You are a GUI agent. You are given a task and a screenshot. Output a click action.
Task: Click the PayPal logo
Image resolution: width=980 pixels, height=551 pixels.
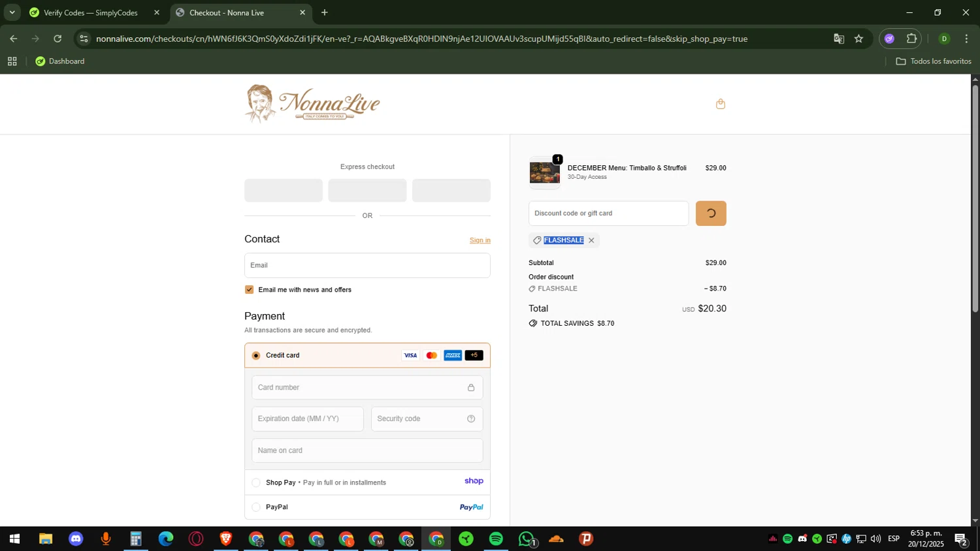pyautogui.click(x=472, y=507)
